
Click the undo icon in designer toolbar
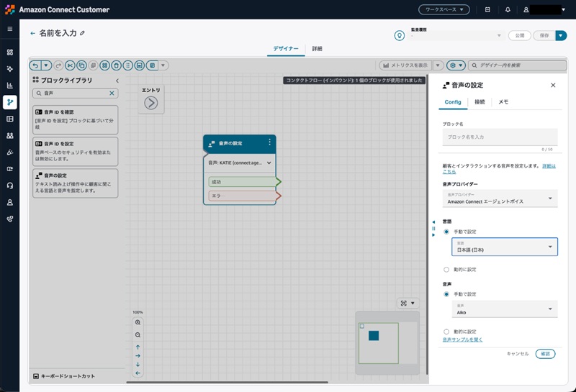(x=35, y=65)
